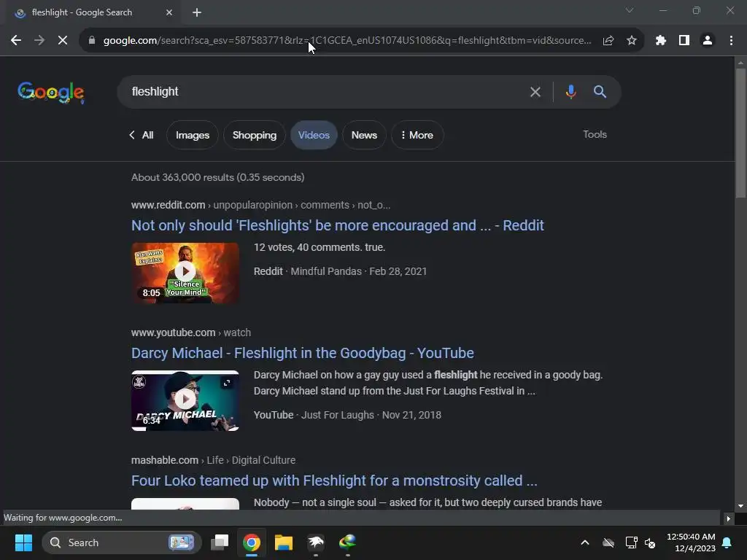The height and width of the screenshot is (560, 747).
Task: View site information via the lock icon
Action: coord(92,41)
